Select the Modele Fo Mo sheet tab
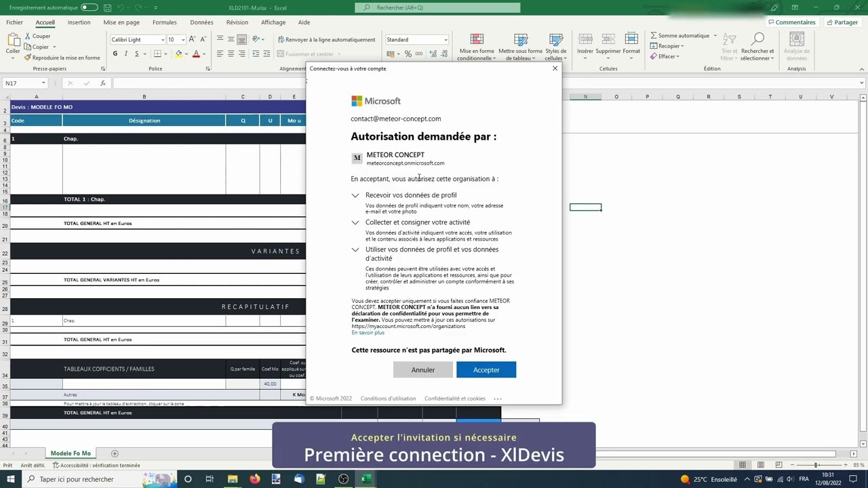 [x=71, y=453]
